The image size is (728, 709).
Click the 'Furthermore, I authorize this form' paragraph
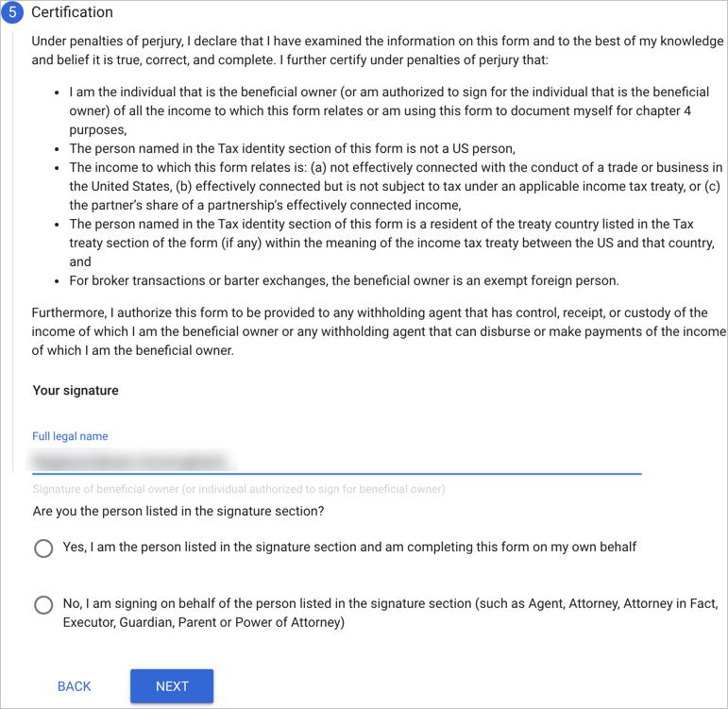378,331
